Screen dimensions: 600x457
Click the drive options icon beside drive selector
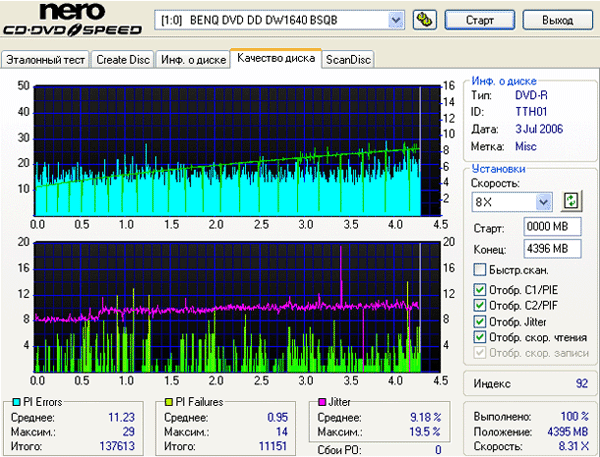click(424, 20)
